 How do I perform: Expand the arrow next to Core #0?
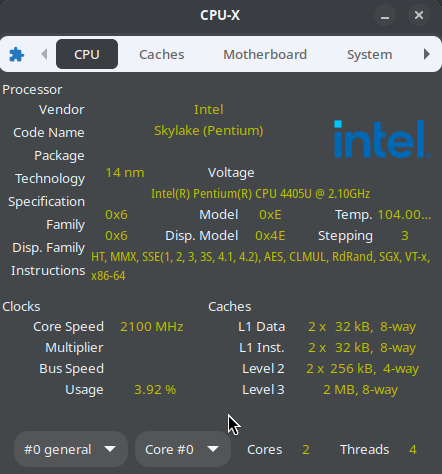click(x=213, y=449)
